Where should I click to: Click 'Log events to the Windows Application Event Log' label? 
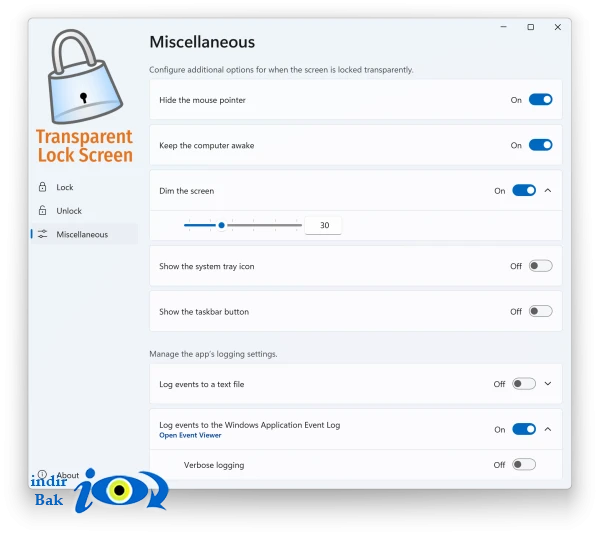(x=249, y=425)
